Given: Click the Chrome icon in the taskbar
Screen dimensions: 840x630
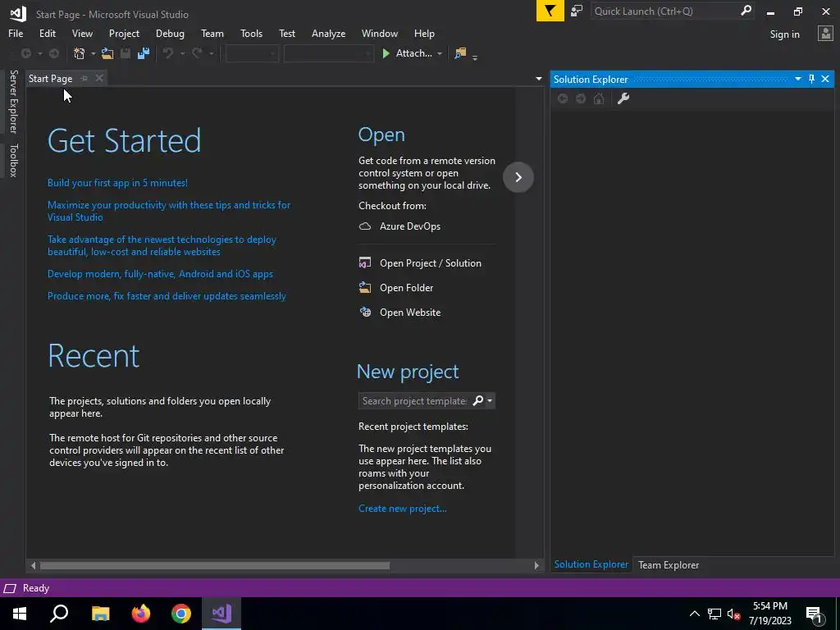Looking at the screenshot, I should [x=181, y=614].
